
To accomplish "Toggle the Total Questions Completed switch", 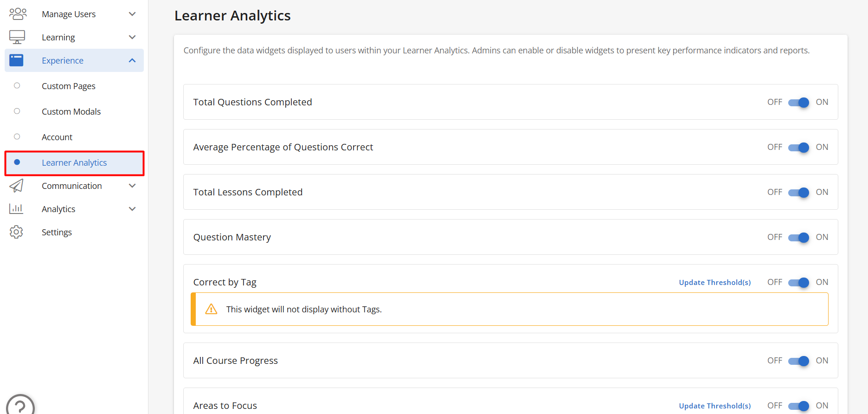I will click(x=798, y=102).
